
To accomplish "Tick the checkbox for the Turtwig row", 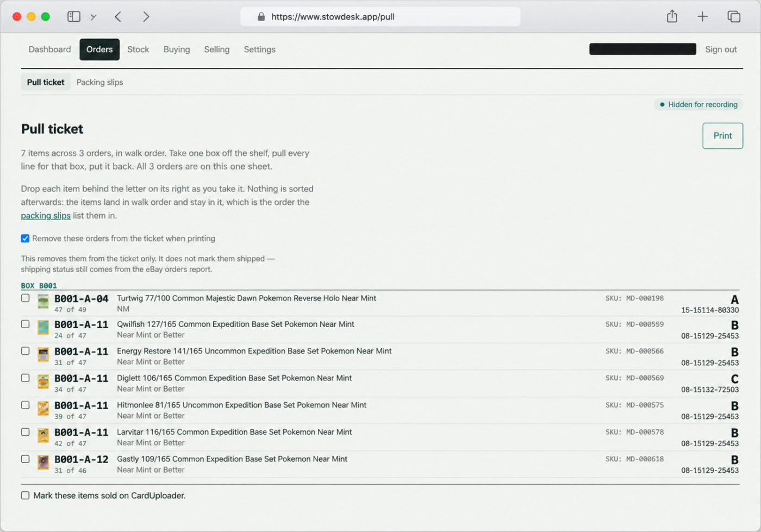I will point(26,298).
